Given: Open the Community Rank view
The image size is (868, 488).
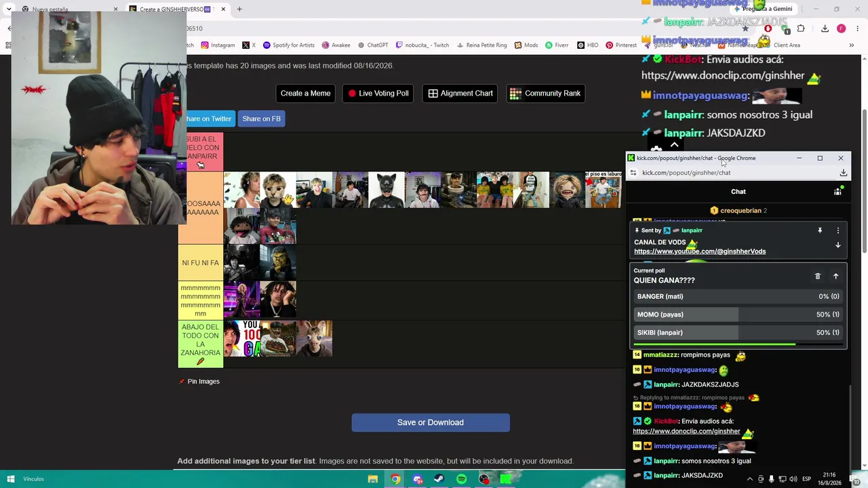Looking at the screenshot, I should coord(545,94).
